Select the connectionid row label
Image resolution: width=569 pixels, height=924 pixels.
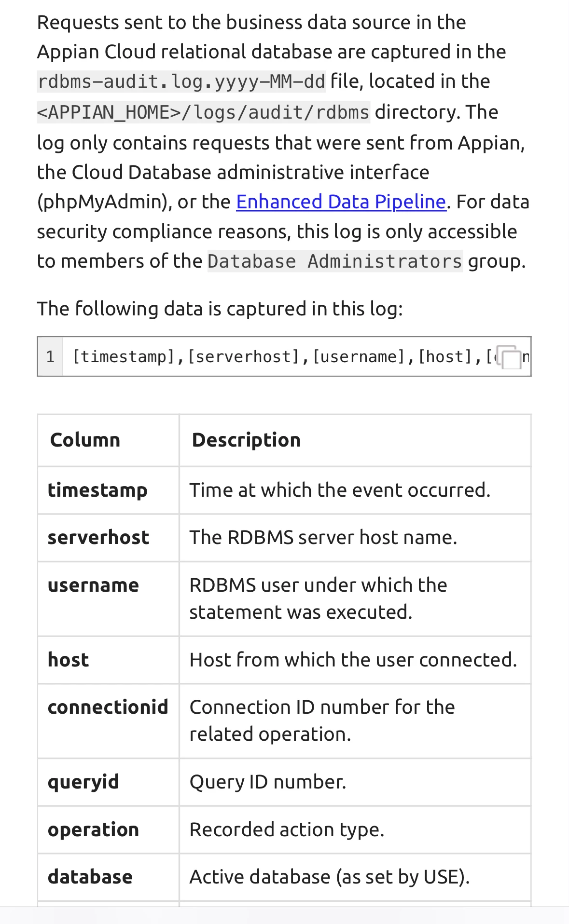pyautogui.click(x=108, y=707)
